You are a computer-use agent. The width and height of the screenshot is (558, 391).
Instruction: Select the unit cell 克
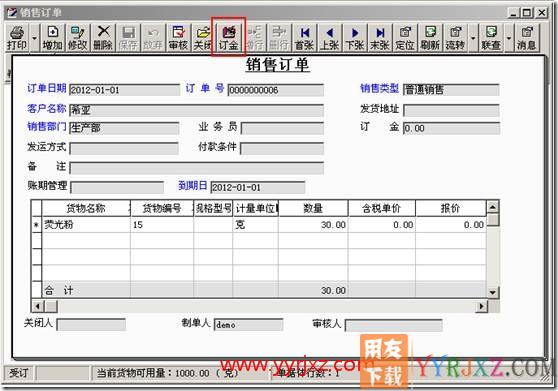(256, 224)
